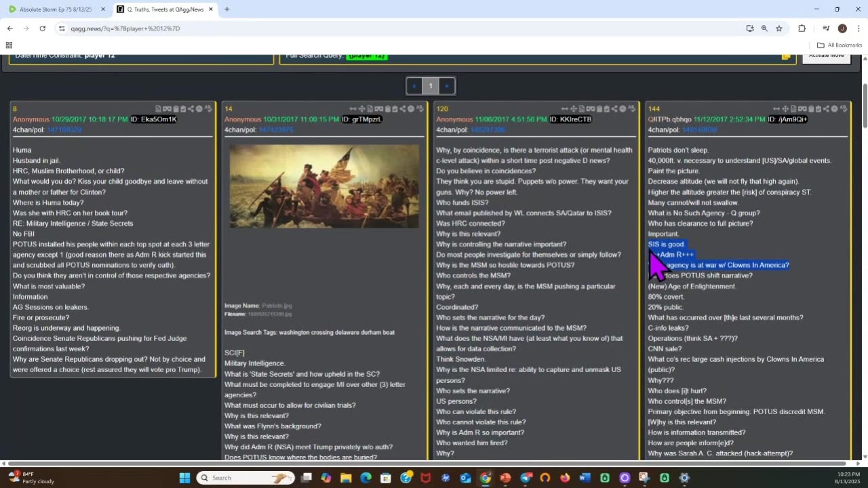Click ID grTMpzrL badge on post 14

click(x=362, y=119)
